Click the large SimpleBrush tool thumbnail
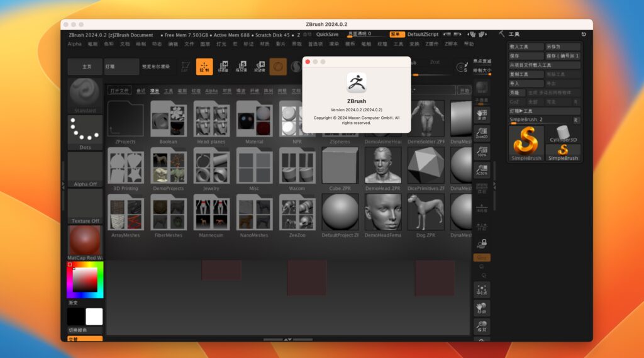The width and height of the screenshot is (644, 358). point(526,143)
